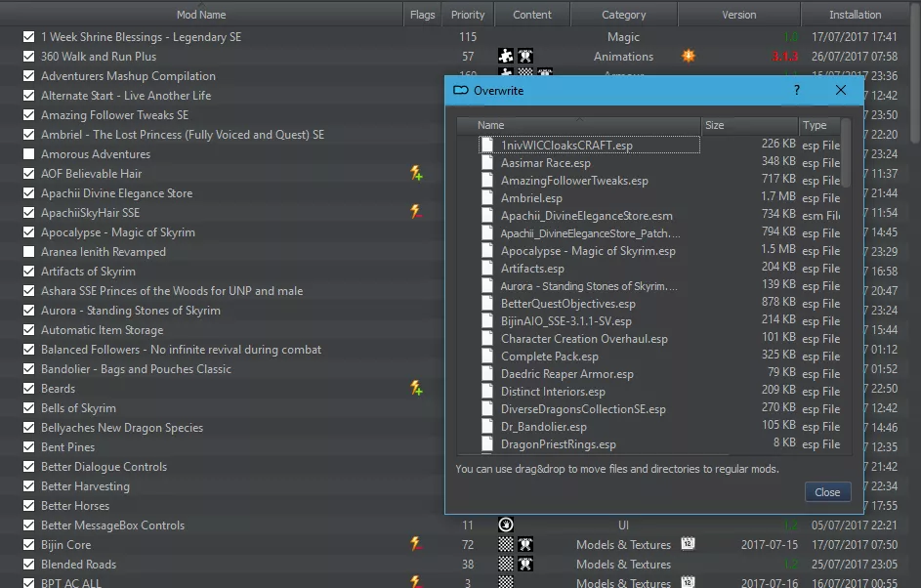
Task: Select Aurora - Standing Stones of Skyrim file entry
Action: (x=589, y=286)
